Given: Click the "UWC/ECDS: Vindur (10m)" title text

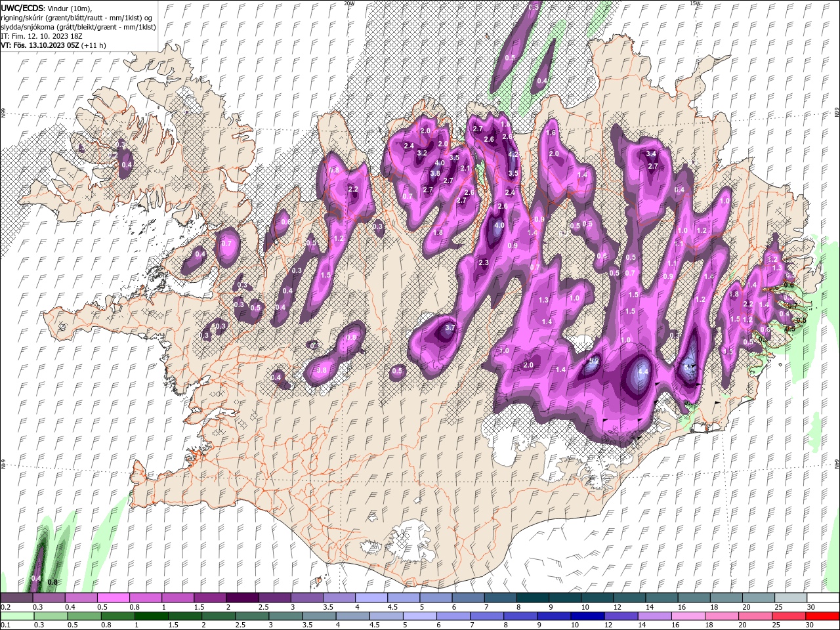Looking at the screenshot, I should tap(47, 8).
